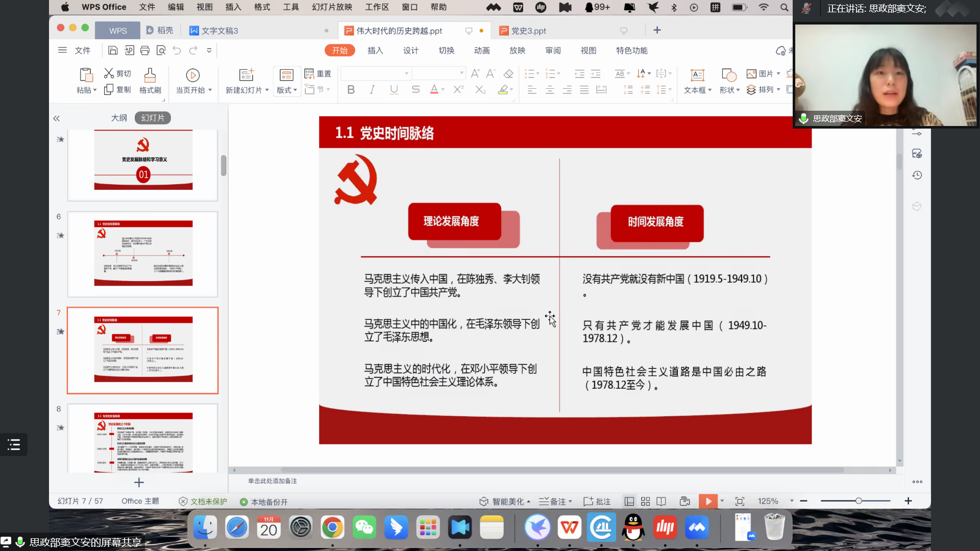This screenshot has height=551, width=980.
Task: Open history icon in right sidebar
Action: tap(917, 175)
